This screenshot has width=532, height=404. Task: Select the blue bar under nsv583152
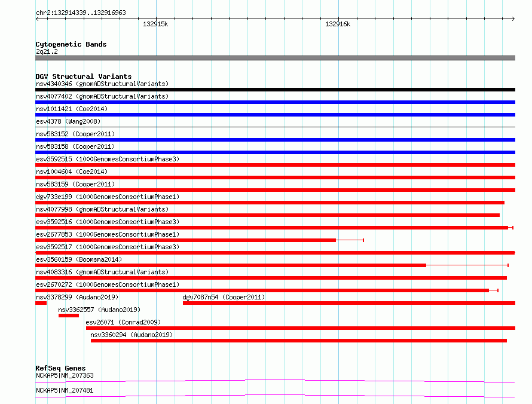click(275, 140)
